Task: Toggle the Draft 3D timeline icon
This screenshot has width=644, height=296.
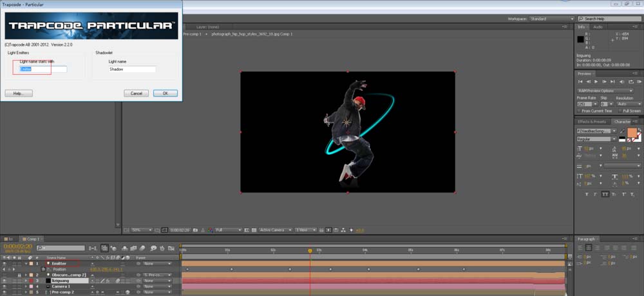Action: 113,248
